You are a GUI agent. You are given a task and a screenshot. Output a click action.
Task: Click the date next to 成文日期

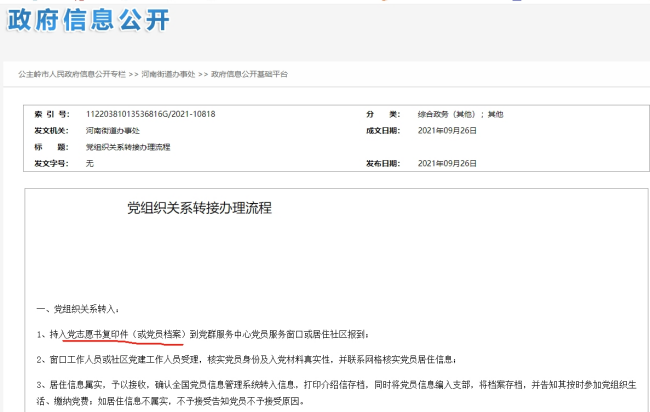click(x=447, y=130)
